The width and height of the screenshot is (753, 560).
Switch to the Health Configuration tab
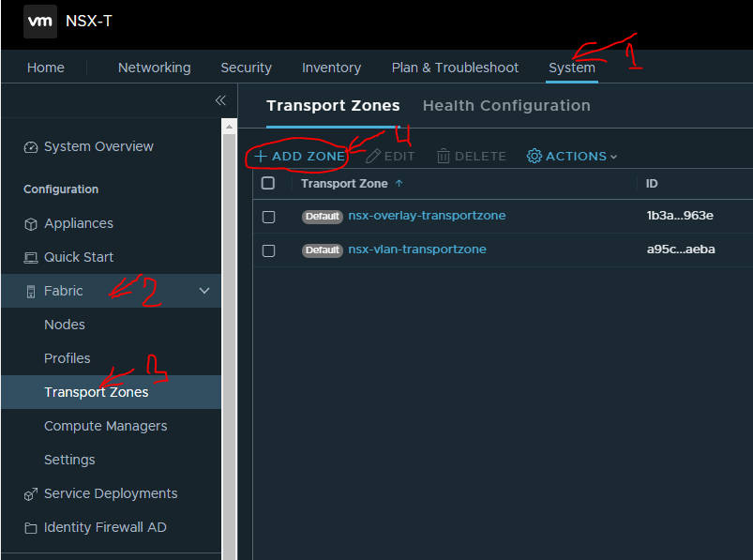tap(506, 106)
